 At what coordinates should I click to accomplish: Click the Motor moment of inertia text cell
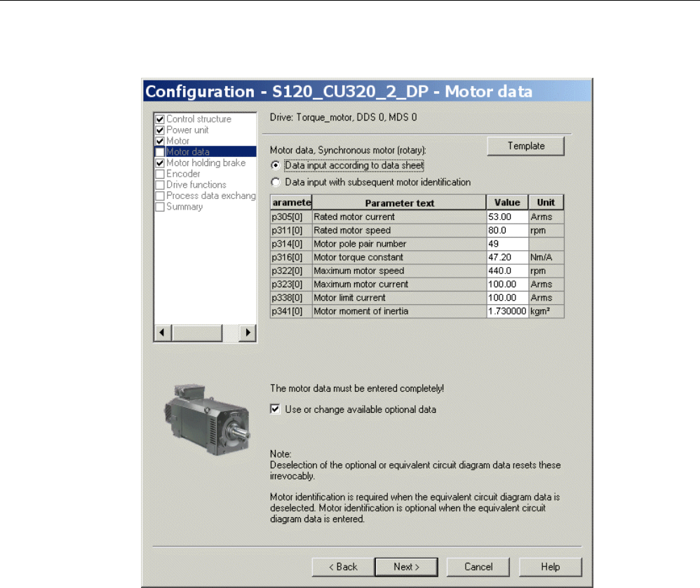coord(399,311)
